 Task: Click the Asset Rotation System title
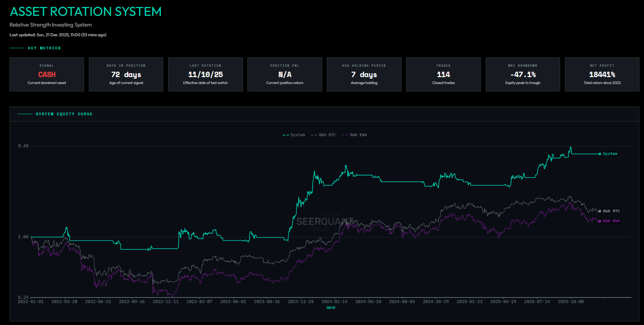click(x=85, y=12)
